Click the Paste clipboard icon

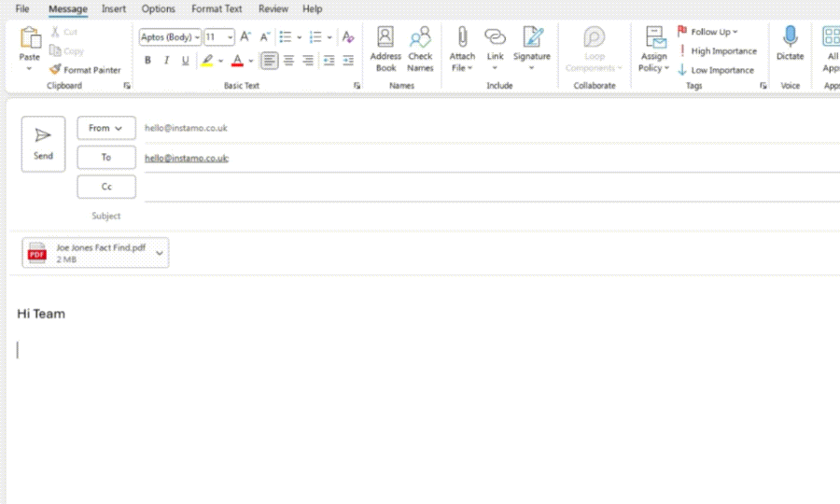pyautogui.click(x=30, y=38)
